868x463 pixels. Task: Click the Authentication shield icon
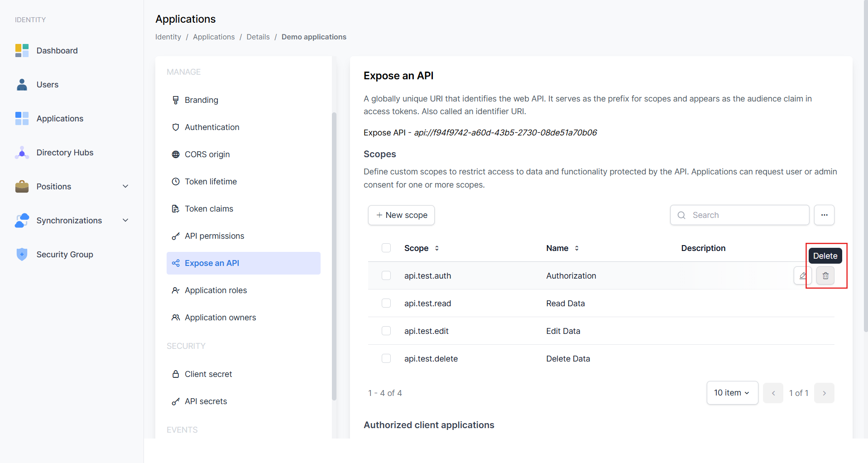pos(176,127)
